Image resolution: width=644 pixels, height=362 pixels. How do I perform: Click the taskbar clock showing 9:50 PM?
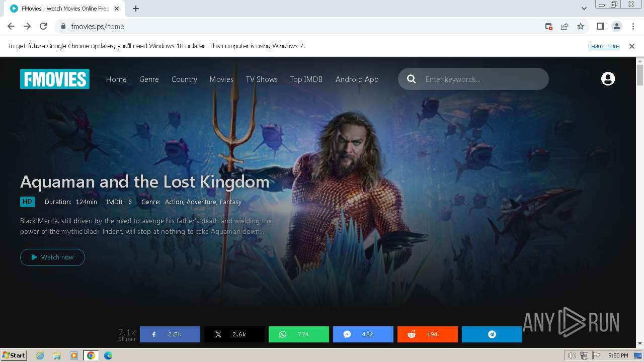coord(618,355)
